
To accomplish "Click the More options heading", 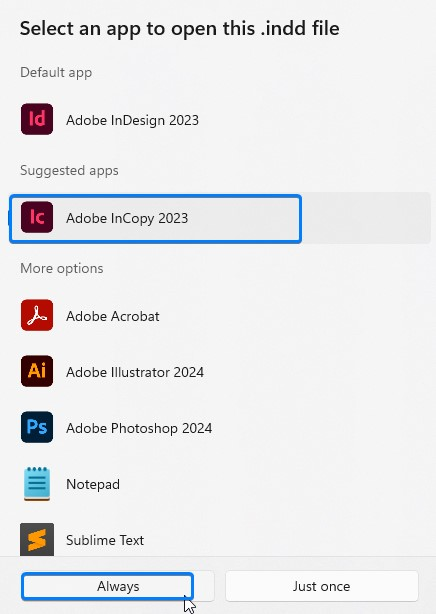I will click(x=62, y=268).
